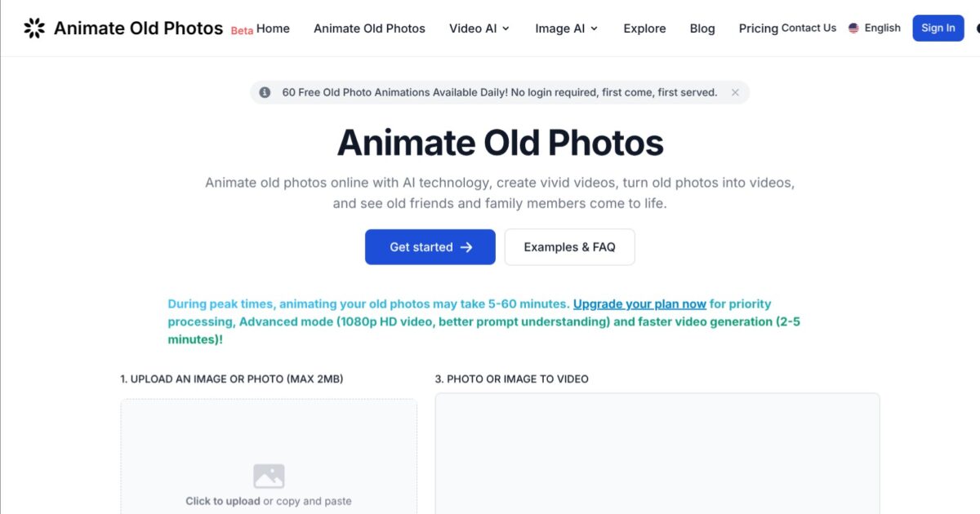Dismiss the free animations banner with X
This screenshot has width=980, height=514.
coord(735,92)
